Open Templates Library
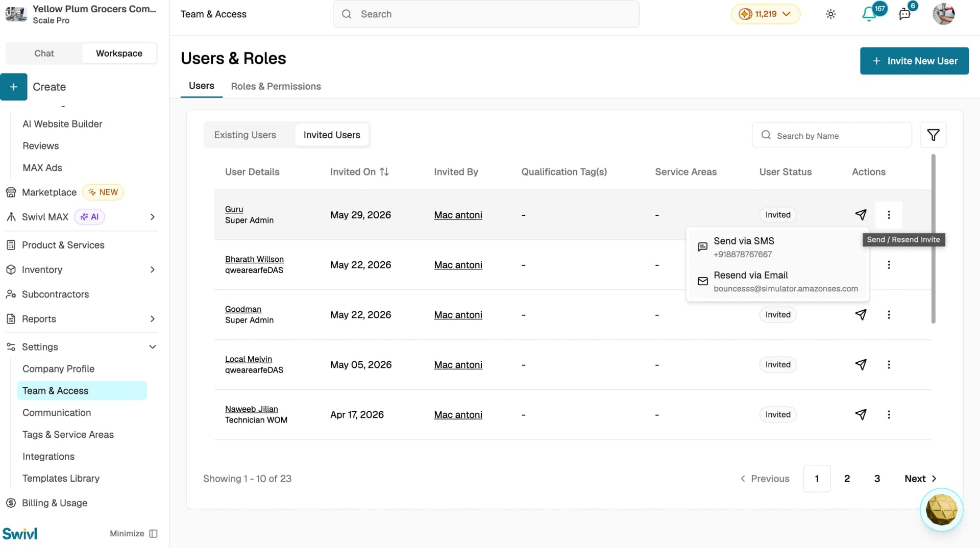The image size is (980, 548). coord(61,479)
